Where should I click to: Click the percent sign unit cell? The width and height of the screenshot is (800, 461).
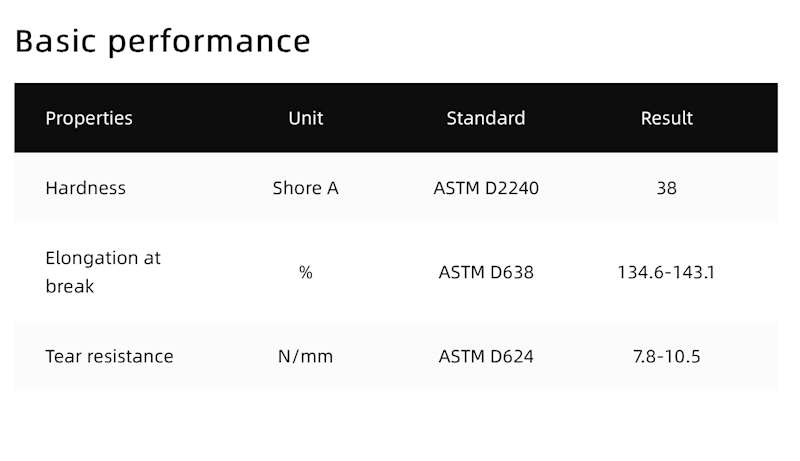(x=305, y=272)
